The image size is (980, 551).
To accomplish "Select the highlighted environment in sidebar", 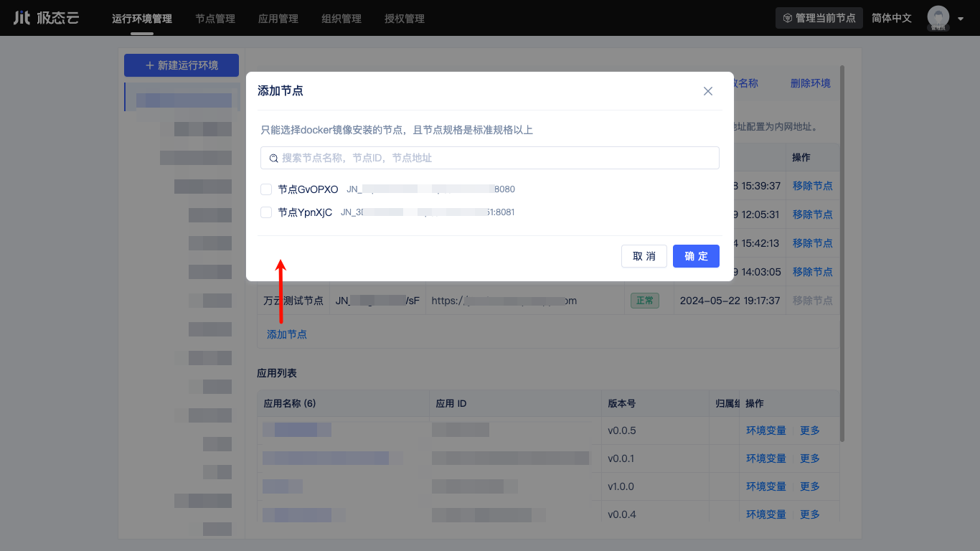I will [182, 97].
